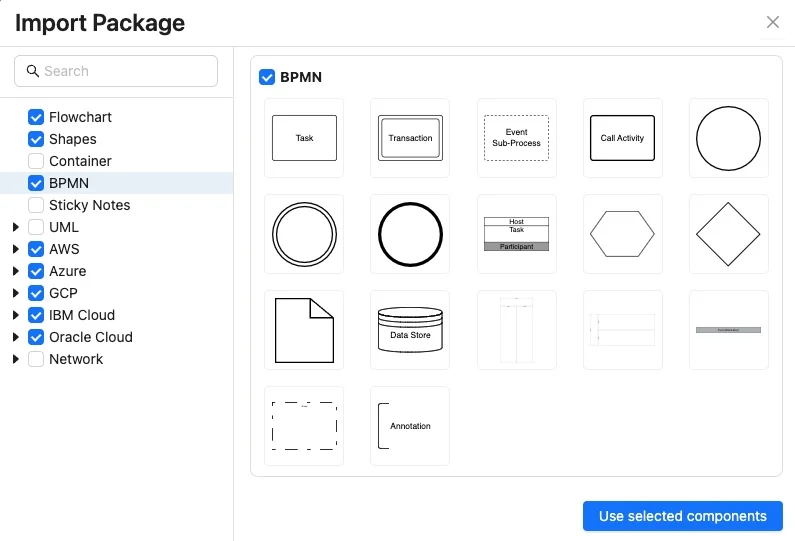Enable the Sticky Notes checkbox

[x=36, y=205]
